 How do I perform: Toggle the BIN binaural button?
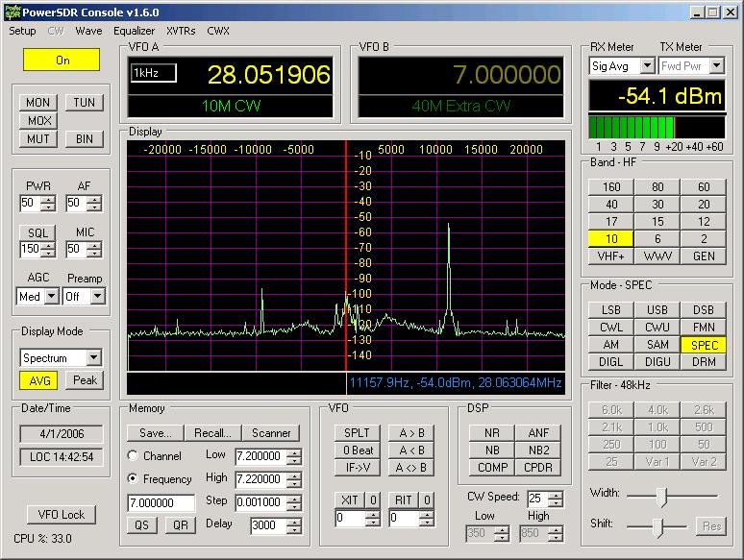(84, 139)
